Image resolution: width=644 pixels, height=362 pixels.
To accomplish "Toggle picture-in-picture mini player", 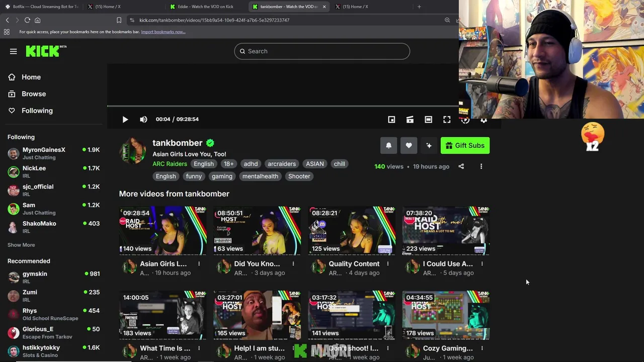I will click(391, 119).
